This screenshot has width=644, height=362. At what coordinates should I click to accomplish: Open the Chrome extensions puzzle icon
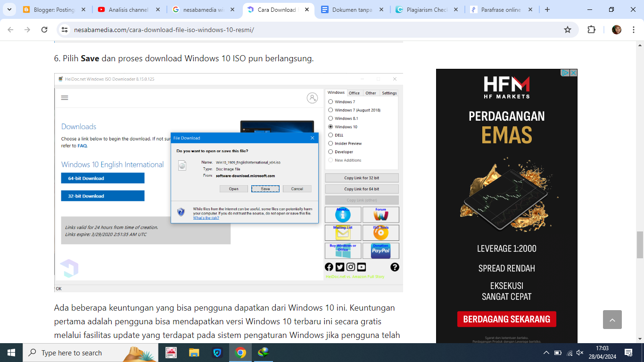point(591,30)
